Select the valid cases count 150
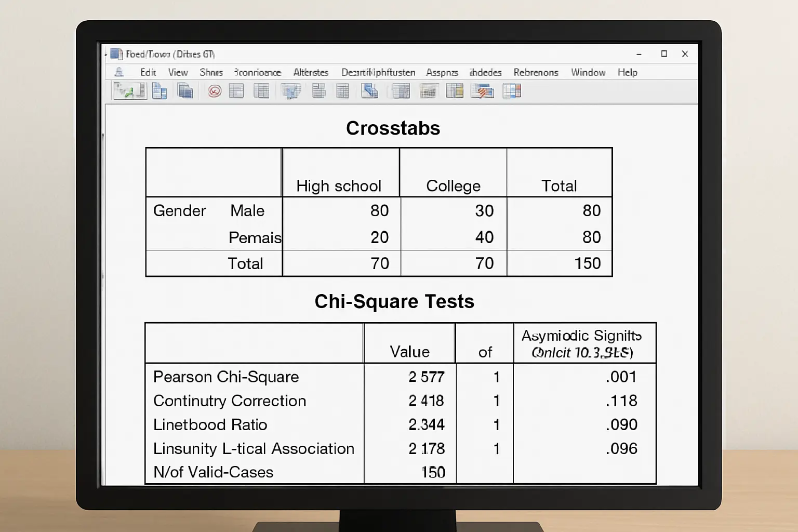798x532 pixels. [433, 472]
